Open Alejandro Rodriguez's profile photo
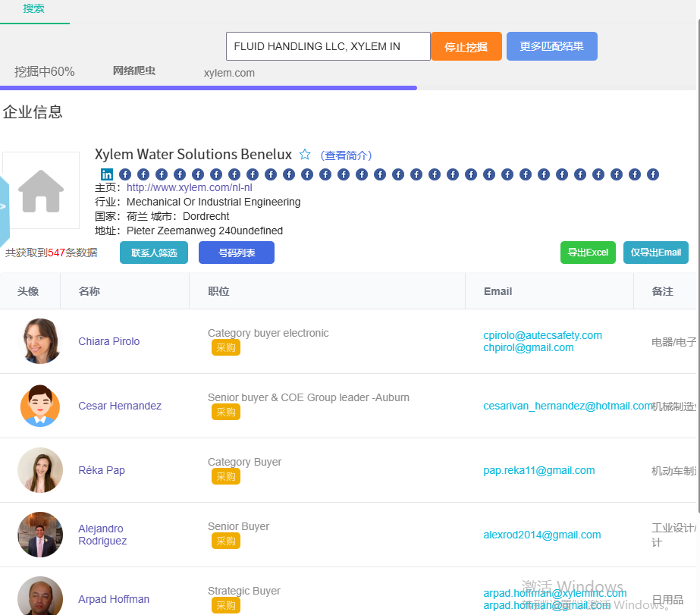The height and width of the screenshot is (615, 700). tap(40, 535)
